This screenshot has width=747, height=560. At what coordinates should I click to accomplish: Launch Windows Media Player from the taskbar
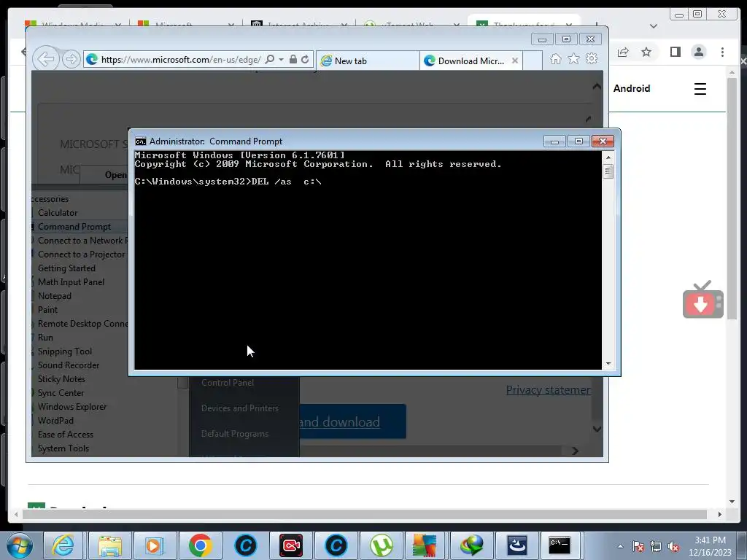(x=155, y=545)
